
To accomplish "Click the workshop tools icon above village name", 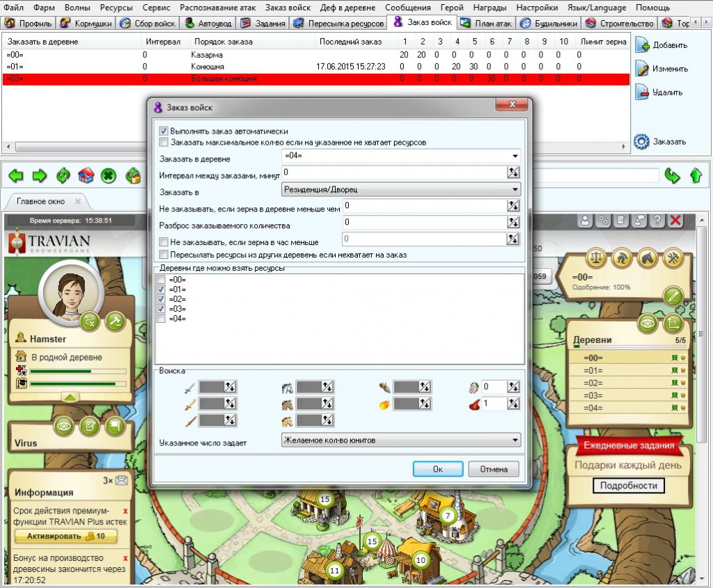I will point(673,259).
